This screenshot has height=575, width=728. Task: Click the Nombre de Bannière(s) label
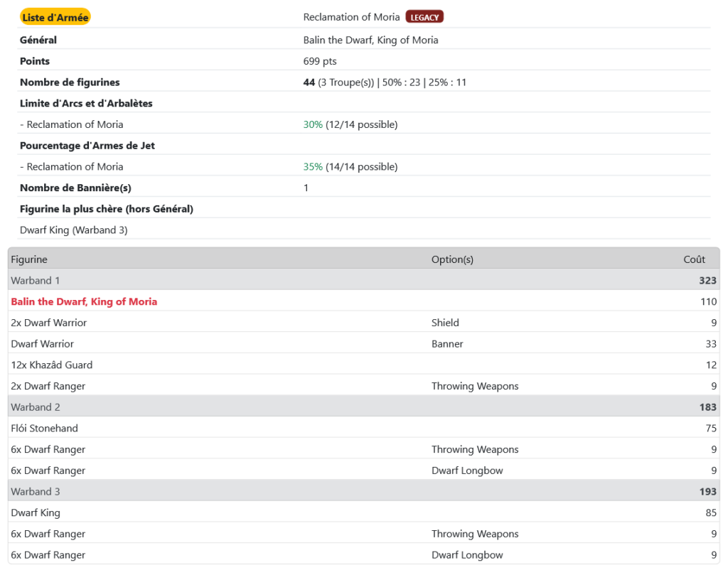pyautogui.click(x=75, y=188)
